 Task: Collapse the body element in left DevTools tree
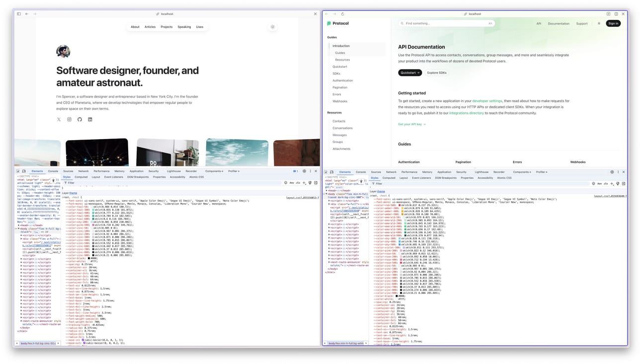[x=19, y=229]
